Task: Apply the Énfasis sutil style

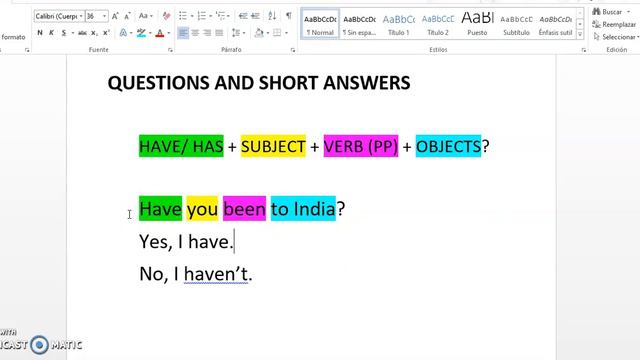Action: 555,24
